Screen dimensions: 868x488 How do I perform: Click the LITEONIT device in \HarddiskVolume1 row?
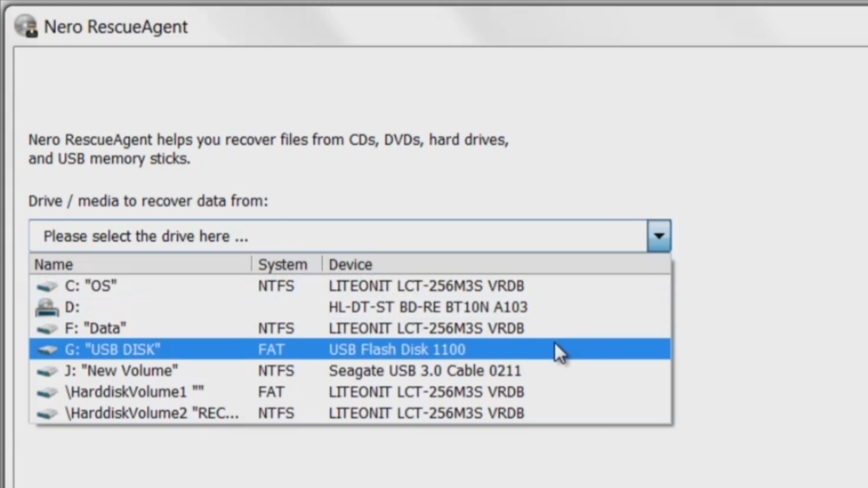click(x=426, y=392)
